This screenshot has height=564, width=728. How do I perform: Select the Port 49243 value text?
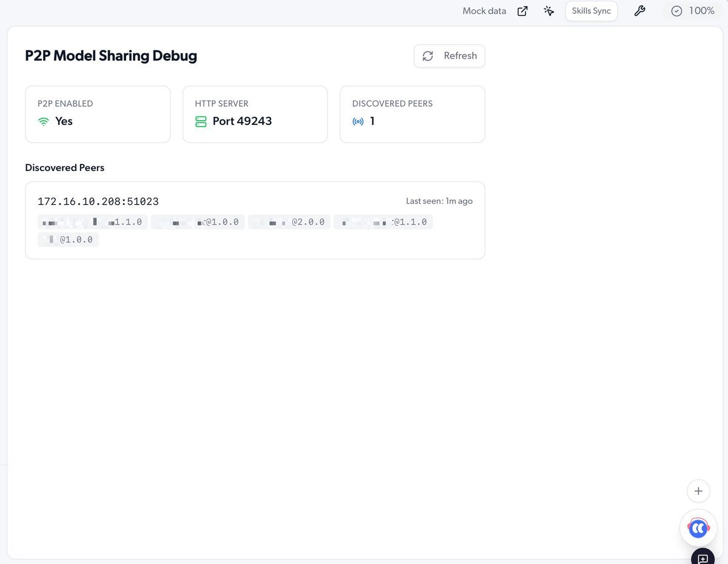[x=242, y=121]
